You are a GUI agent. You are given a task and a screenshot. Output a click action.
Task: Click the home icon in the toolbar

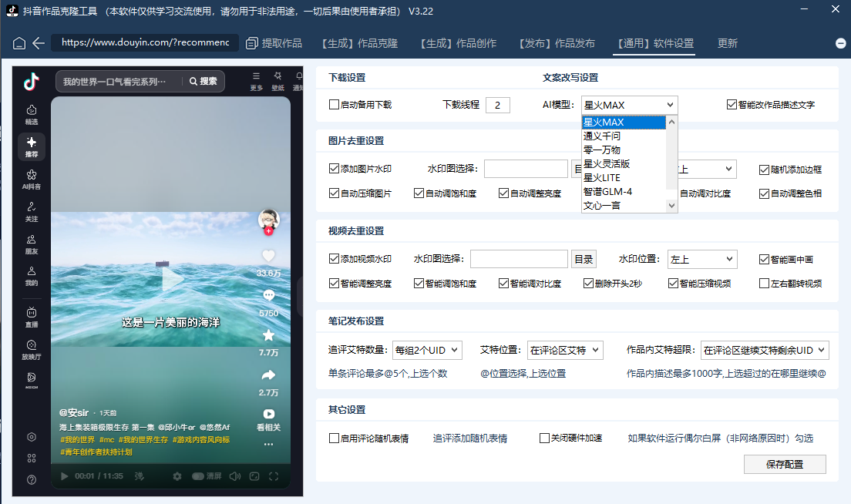(x=19, y=43)
